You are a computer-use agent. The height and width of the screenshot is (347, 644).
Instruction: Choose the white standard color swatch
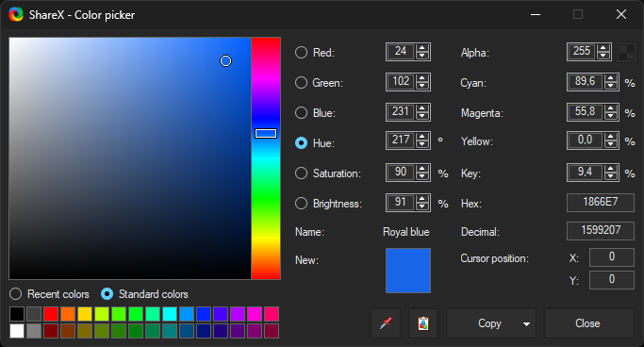pyautogui.click(x=17, y=331)
